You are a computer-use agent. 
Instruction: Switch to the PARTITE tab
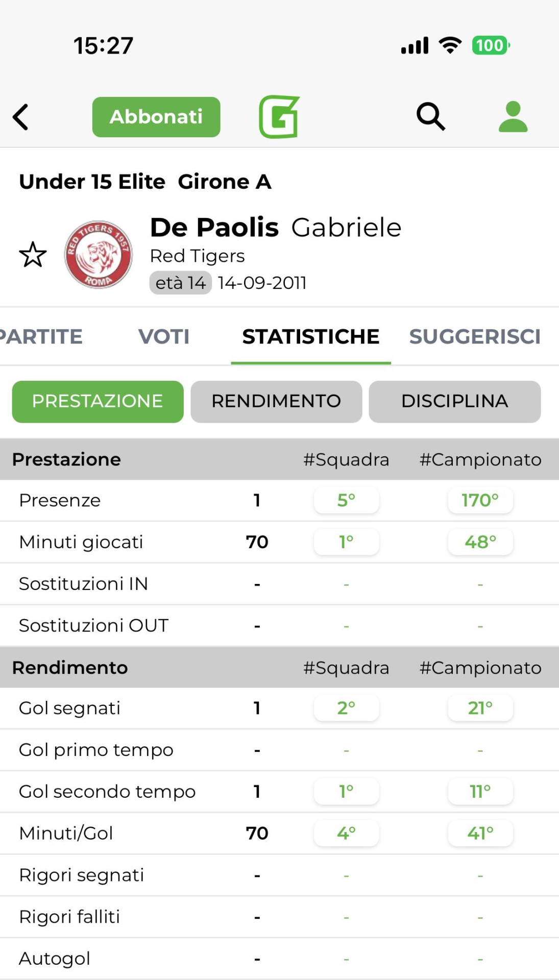(x=41, y=336)
